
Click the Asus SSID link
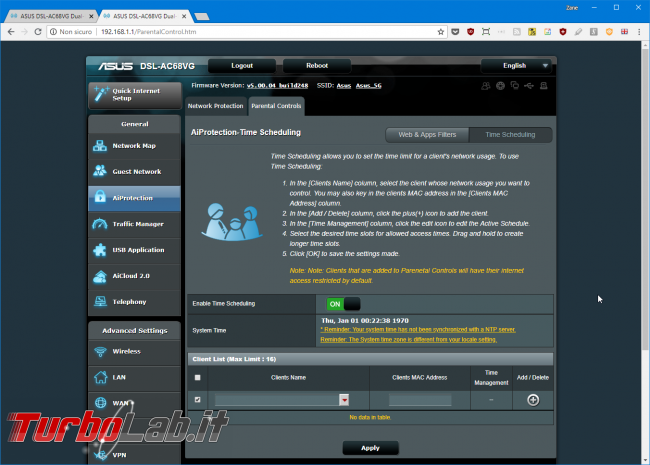point(344,86)
